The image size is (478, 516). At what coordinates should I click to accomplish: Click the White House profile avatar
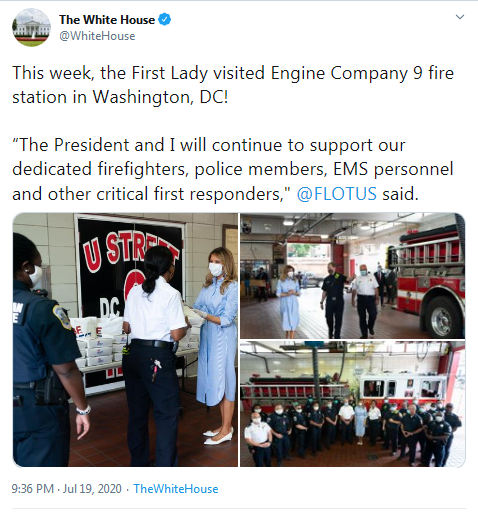(x=31, y=27)
